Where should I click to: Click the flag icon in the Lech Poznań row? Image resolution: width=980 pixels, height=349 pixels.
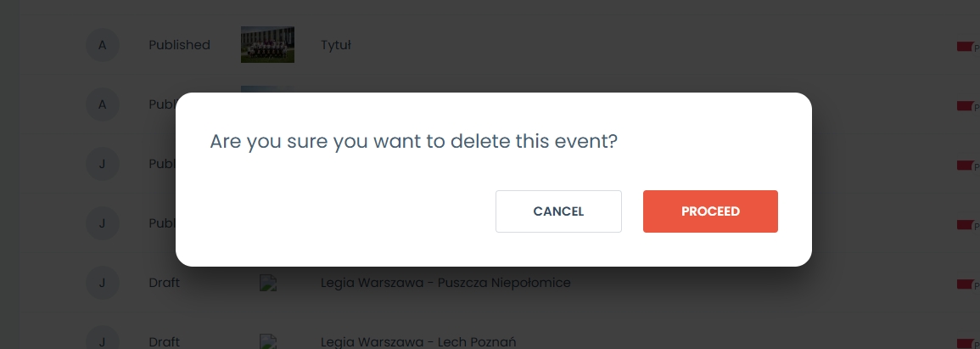pyautogui.click(x=964, y=342)
